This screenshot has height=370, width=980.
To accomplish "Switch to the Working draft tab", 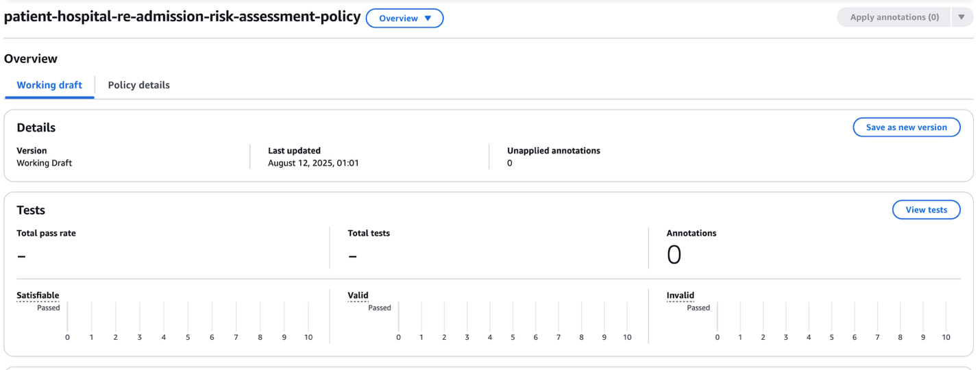I will coord(49,85).
